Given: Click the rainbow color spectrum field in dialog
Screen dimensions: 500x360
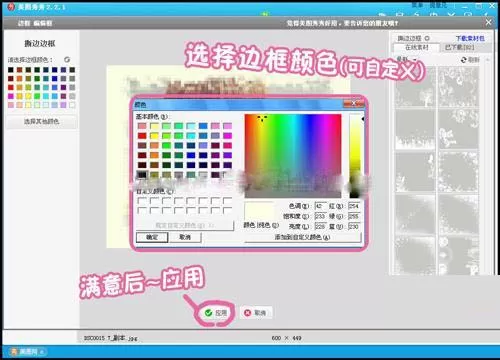Looking at the screenshot, I should [293, 156].
